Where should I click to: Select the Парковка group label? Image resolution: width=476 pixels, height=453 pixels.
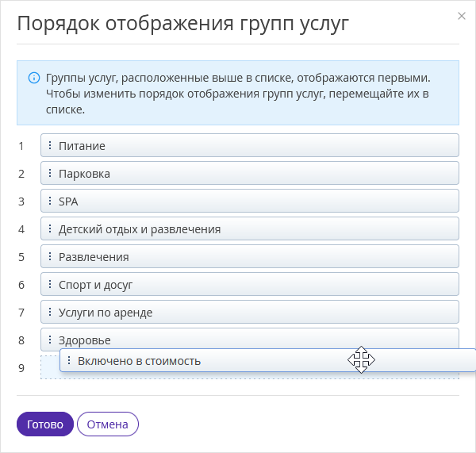coord(84,174)
